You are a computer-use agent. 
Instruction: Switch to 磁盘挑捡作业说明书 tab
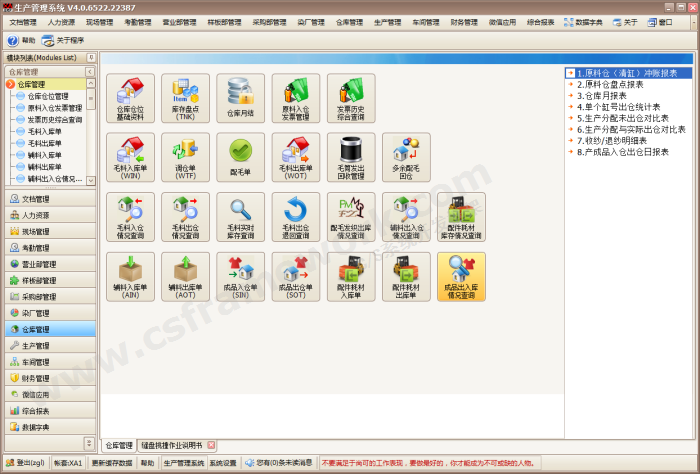click(171, 445)
